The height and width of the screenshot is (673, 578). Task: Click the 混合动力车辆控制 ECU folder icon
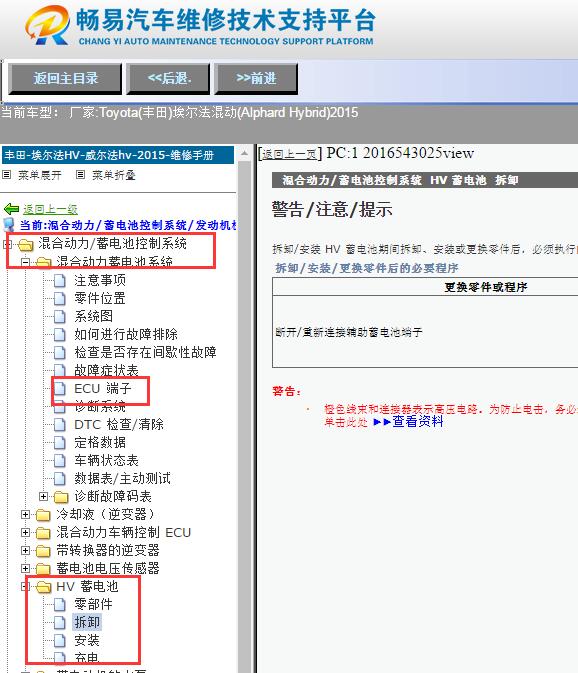click(43, 533)
